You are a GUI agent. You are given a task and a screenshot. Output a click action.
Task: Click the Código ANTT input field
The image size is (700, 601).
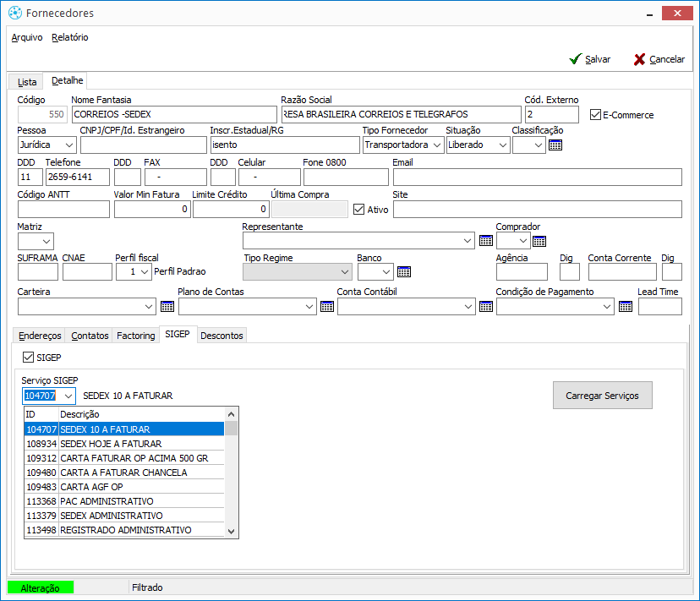click(x=64, y=209)
